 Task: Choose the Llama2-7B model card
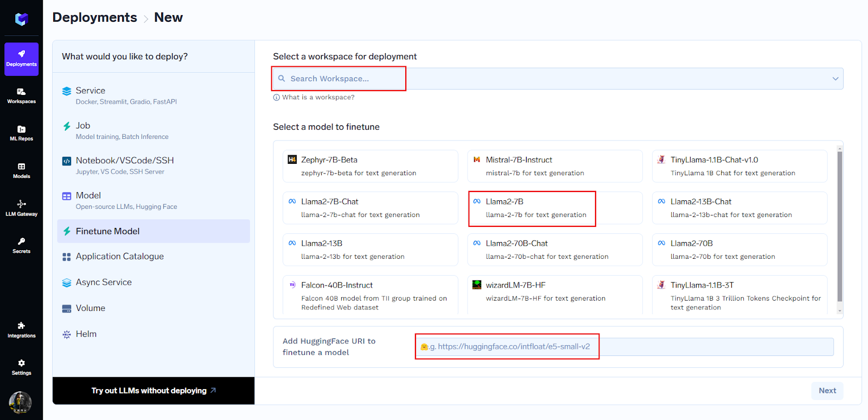pos(555,208)
